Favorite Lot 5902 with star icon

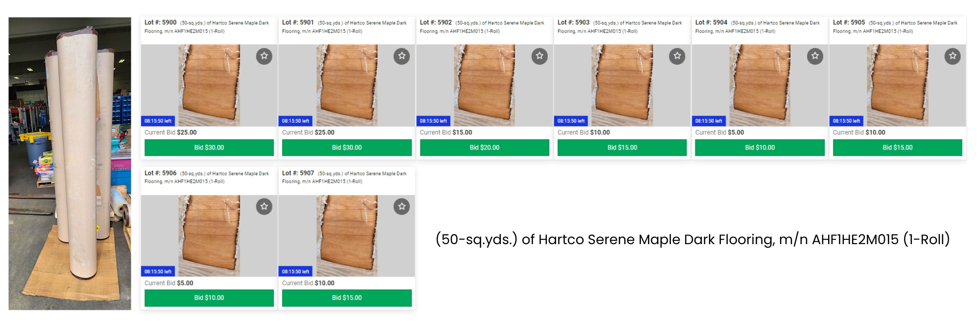[x=539, y=56]
